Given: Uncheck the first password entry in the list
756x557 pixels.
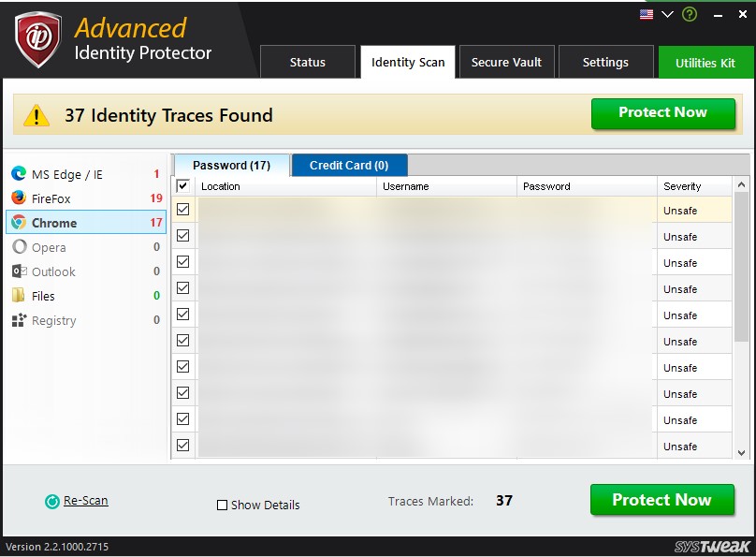Looking at the screenshot, I should pyautogui.click(x=183, y=210).
